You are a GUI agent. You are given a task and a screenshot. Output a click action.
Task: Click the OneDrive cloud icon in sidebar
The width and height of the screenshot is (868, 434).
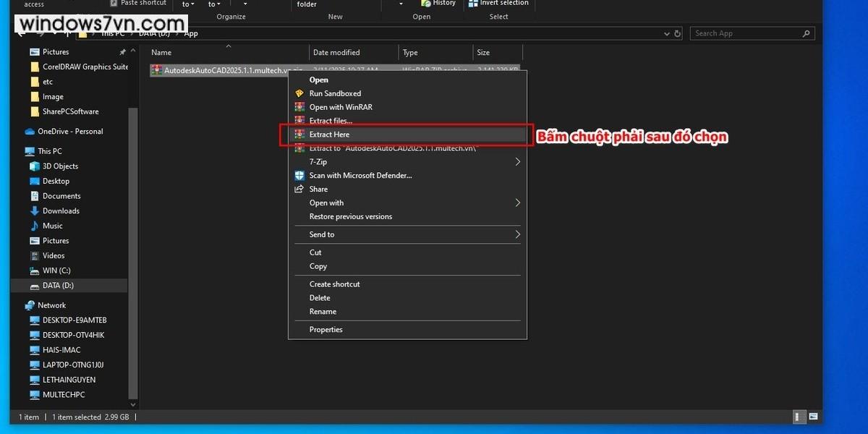[30, 132]
